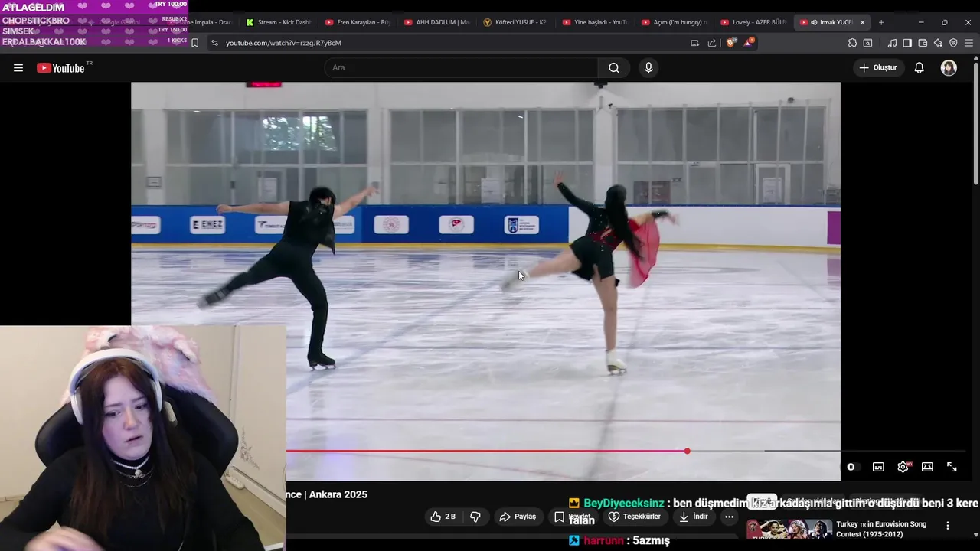
Task: Switch to the Lovely - AZER BÜLBÜL tab
Action: [x=753, y=22]
